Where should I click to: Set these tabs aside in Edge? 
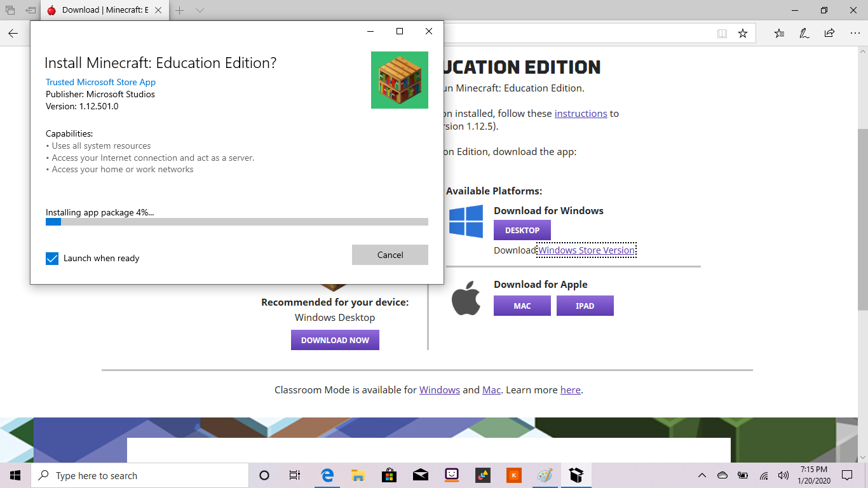click(30, 10)
